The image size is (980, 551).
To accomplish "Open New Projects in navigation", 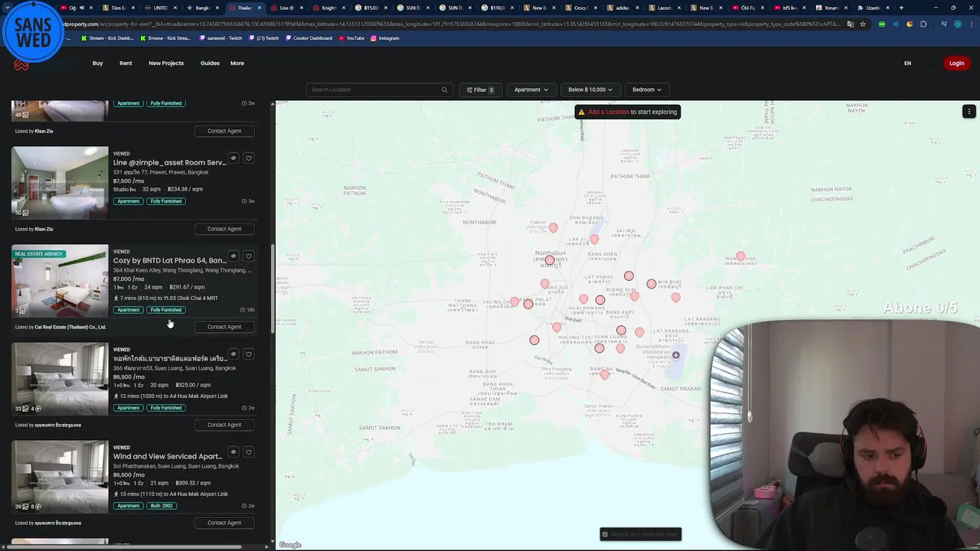I will pyautogui.click(x=166, y=64).
